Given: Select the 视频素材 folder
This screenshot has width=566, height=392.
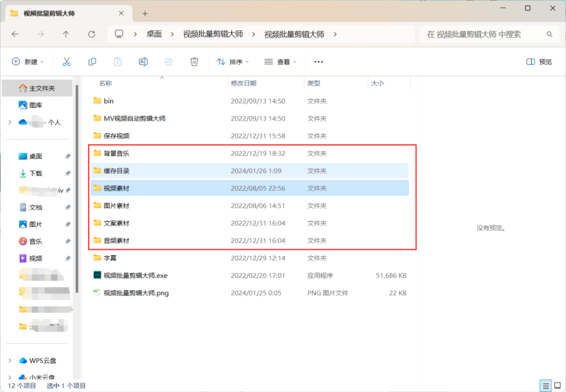Looking at the screenshot, I should click(x=249, y=188).
